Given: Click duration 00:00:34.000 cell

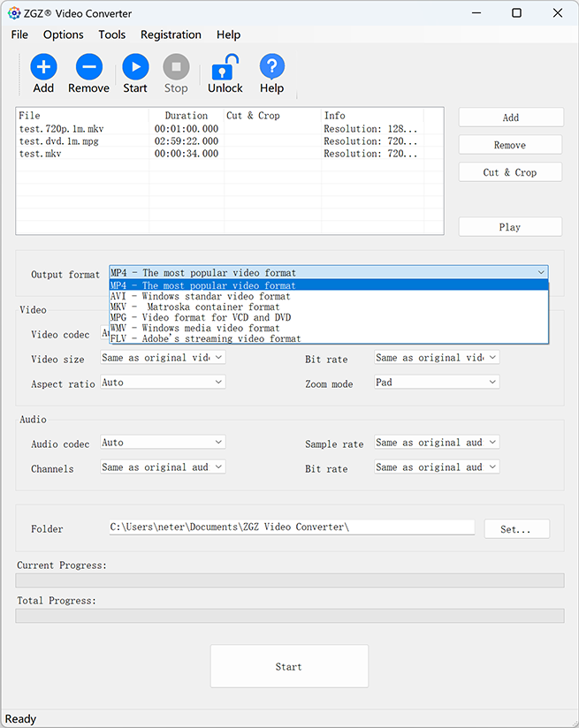Looking at the screenshot, I should click(187, 154).
